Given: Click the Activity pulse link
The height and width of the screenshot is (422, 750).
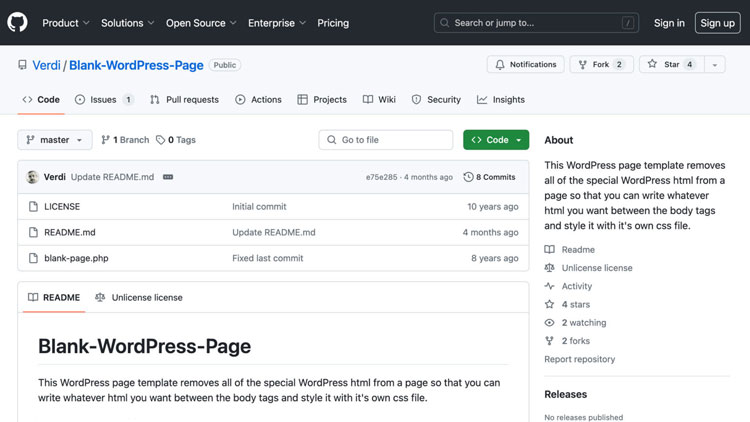Looking at the screenshot, I should 576,286.
